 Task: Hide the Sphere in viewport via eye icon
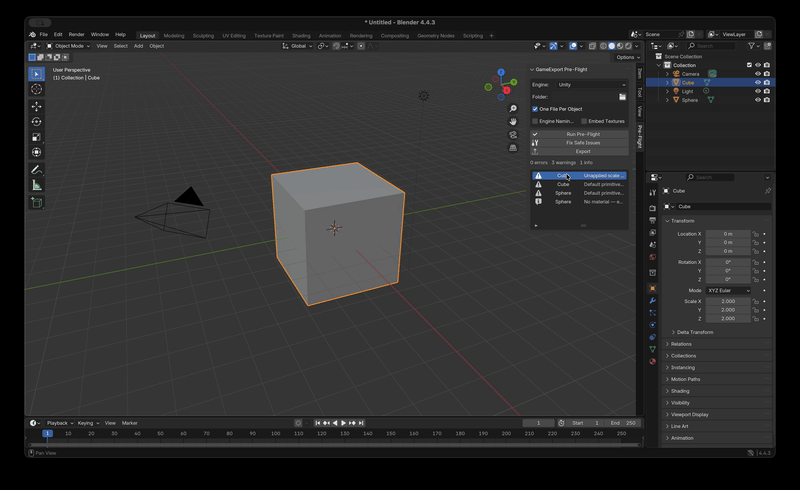click(x=758, y=100)
